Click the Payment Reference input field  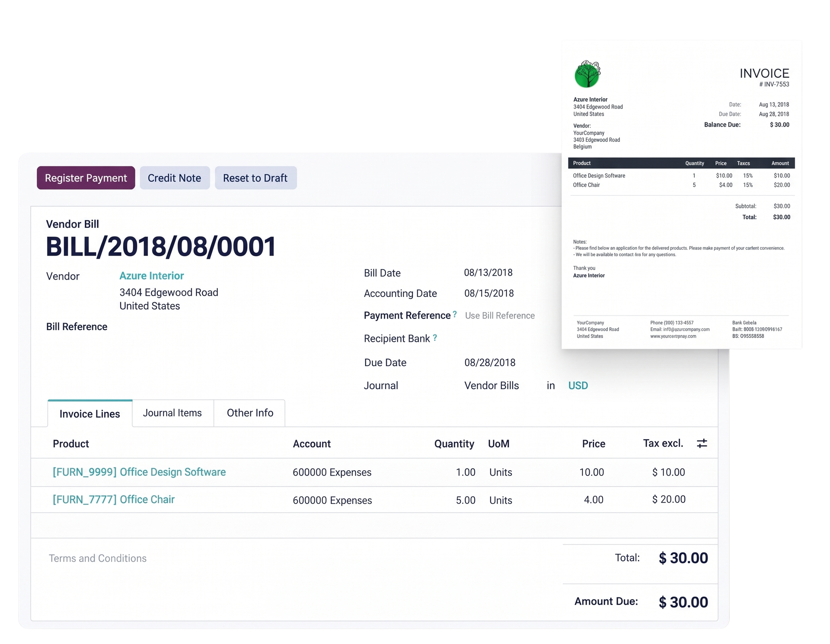pyautogui.click(x=500, y=316)
